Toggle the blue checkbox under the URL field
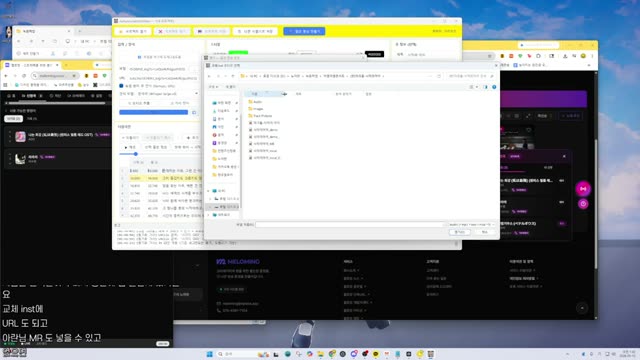Image resolution: width=640 pixels, height=360 pixels. pyautogui.click(x=121, y=86)
